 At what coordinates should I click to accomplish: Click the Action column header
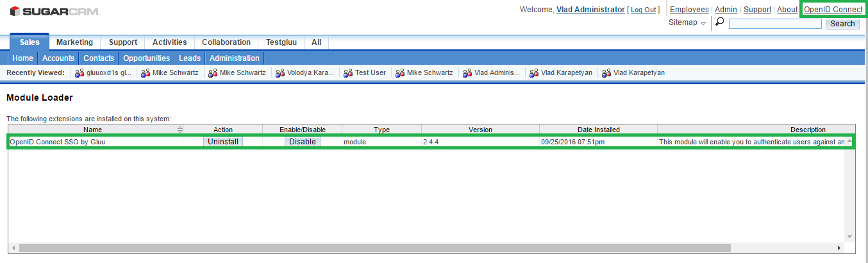click(223, 130)
